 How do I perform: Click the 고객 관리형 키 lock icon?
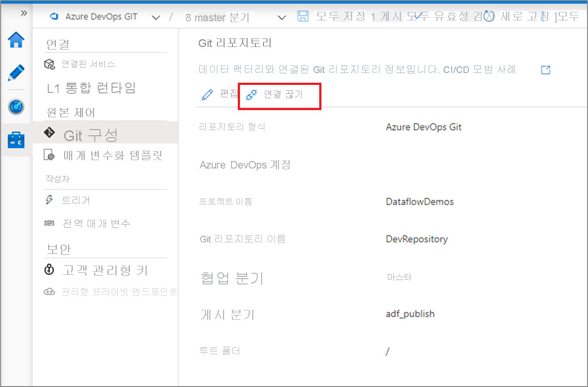tap(49, 269)
